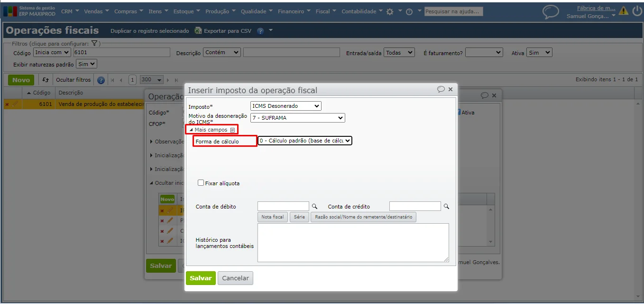
Task: Toggle the Ativa checkbox in Operação dialog
Action: pyautogui.click(x=459, y=113)
